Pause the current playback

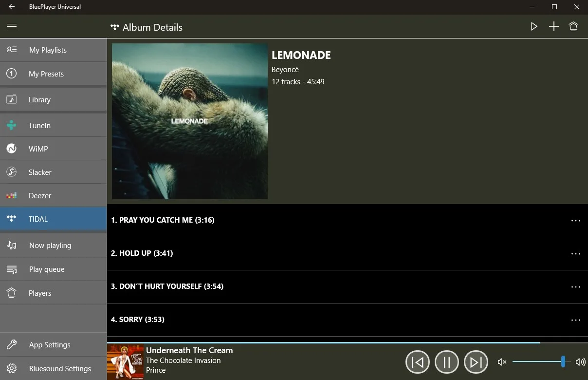[x=447, y=362]
